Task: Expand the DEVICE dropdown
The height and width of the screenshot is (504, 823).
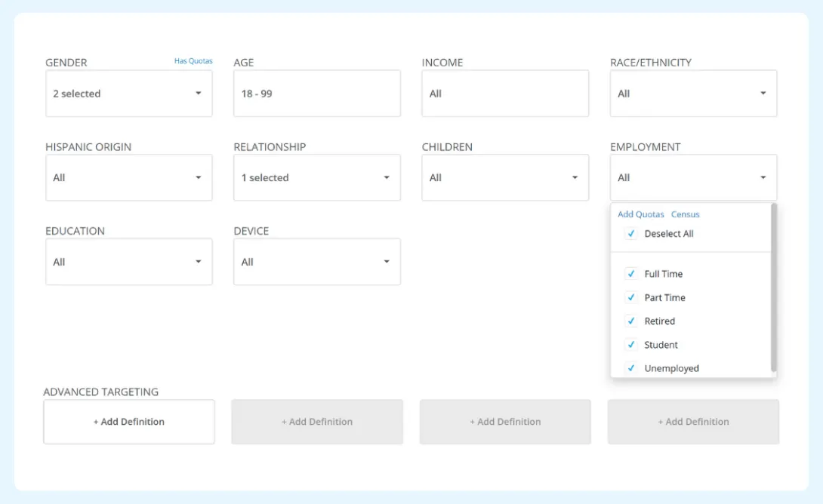Action: (316, 261)
